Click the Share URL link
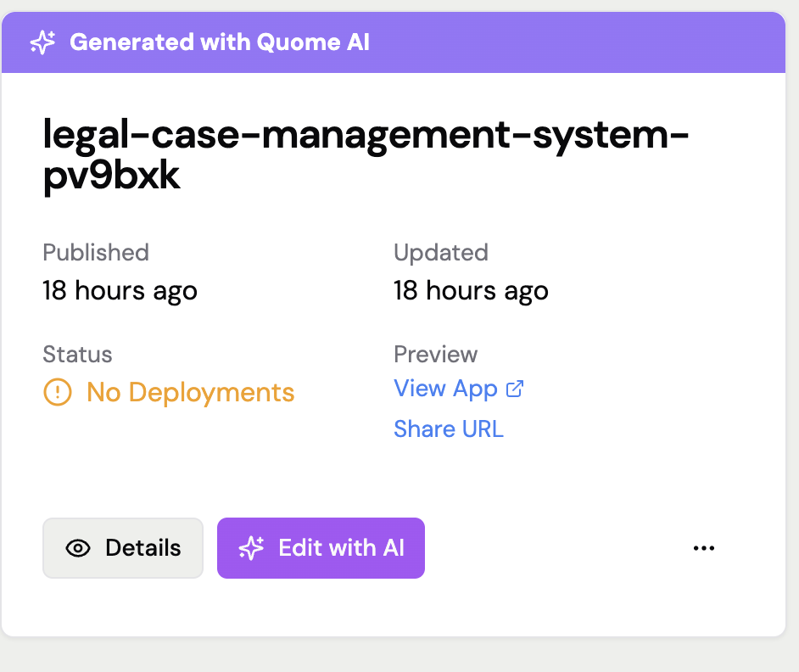799x672 pixels. 449,429
